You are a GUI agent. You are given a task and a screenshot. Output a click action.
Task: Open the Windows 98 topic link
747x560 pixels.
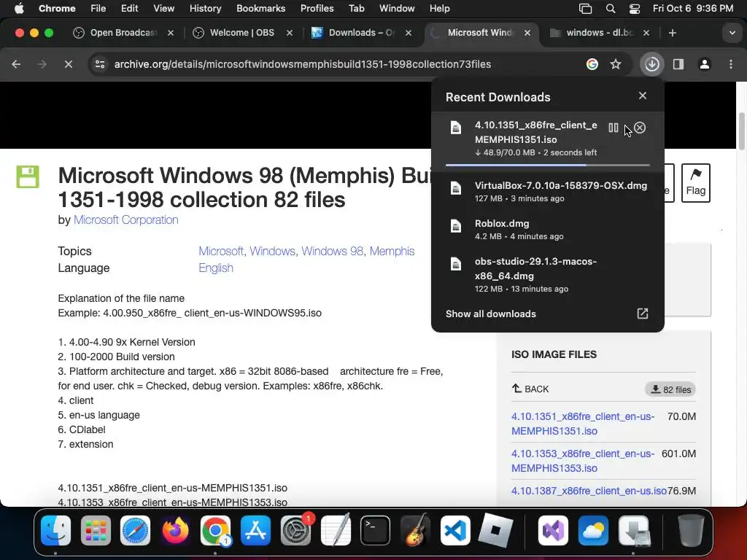click(x=332, y=251)
